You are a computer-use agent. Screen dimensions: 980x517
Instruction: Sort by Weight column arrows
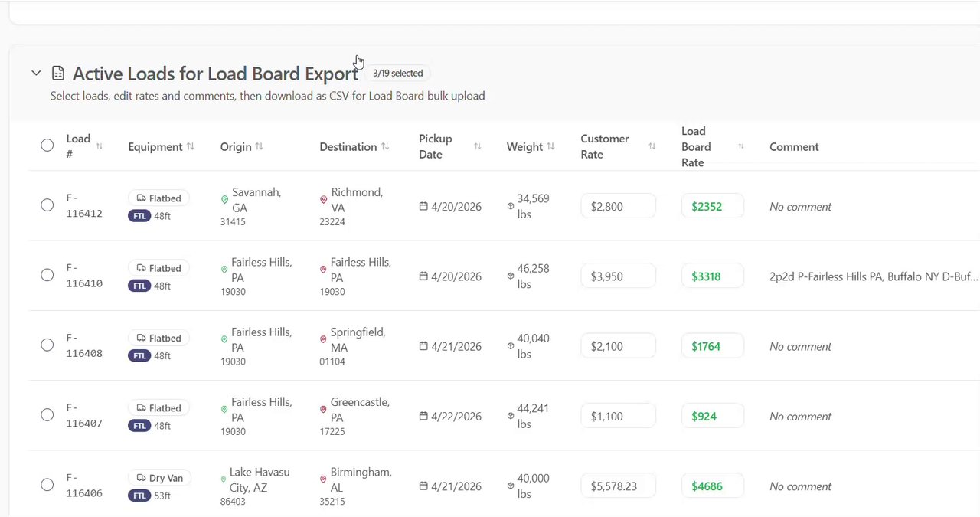(551, 146)
